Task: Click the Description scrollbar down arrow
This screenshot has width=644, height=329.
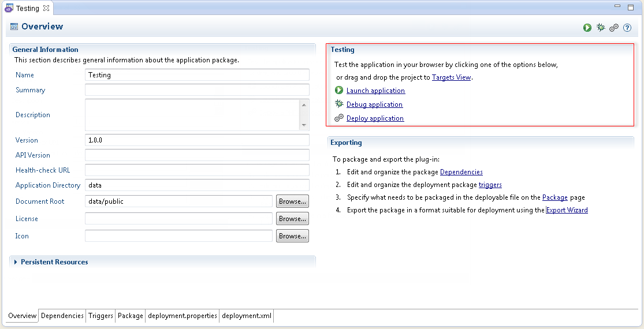Action: 304,125
